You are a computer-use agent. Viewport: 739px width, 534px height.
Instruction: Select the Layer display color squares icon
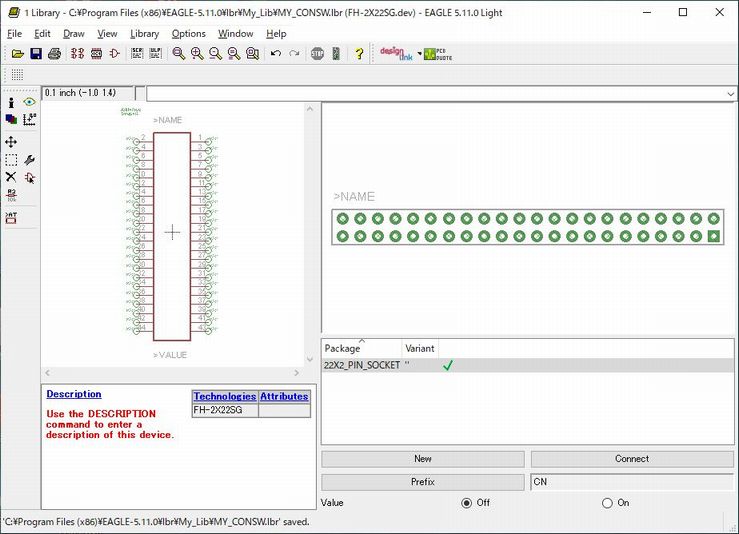pyautogui.click(x=11, y=119)
